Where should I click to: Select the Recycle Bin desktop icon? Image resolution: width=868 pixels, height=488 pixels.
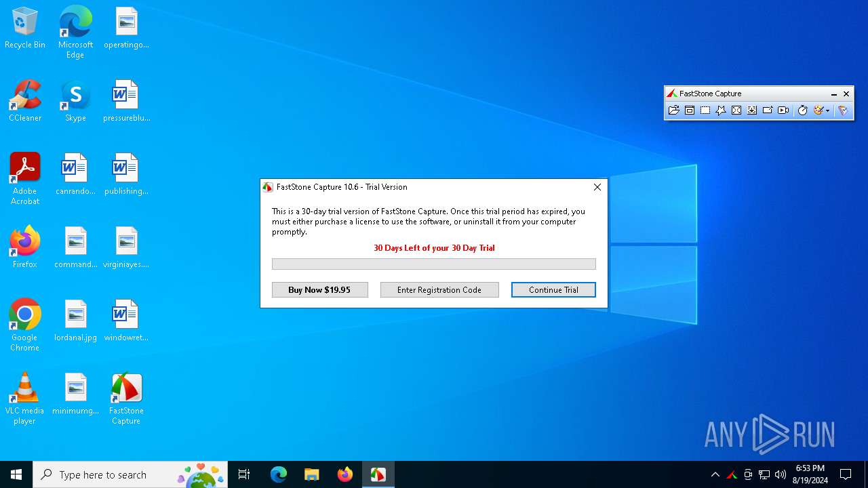point(25,28)
